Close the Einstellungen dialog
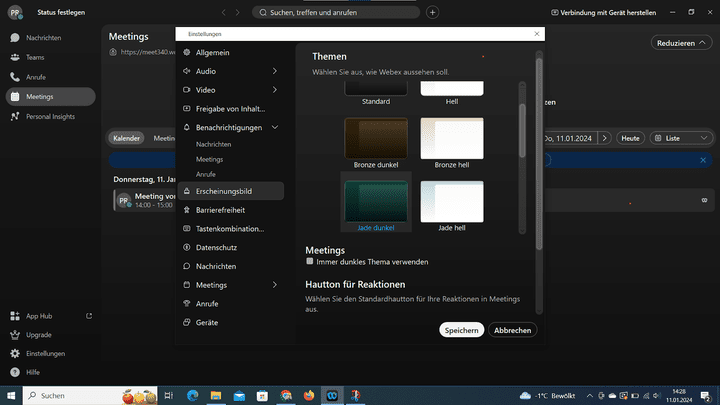720x405 pixels. tap(537, 34)
